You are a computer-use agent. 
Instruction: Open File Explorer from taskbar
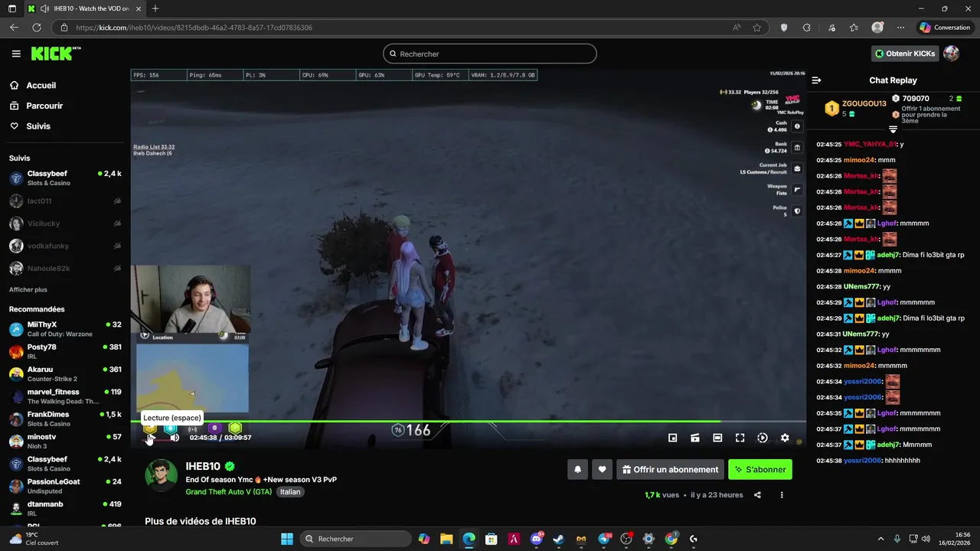click(446, 539)
